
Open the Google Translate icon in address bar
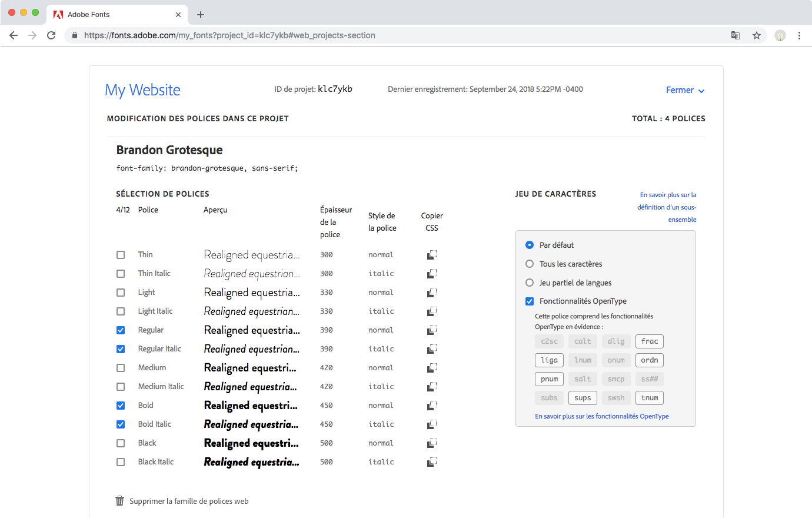[736, 35]
